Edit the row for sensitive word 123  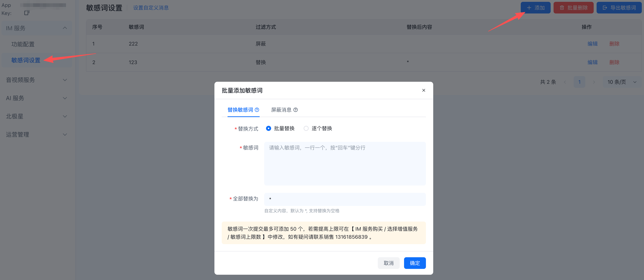pyautogui.click(x=592, y=62)
